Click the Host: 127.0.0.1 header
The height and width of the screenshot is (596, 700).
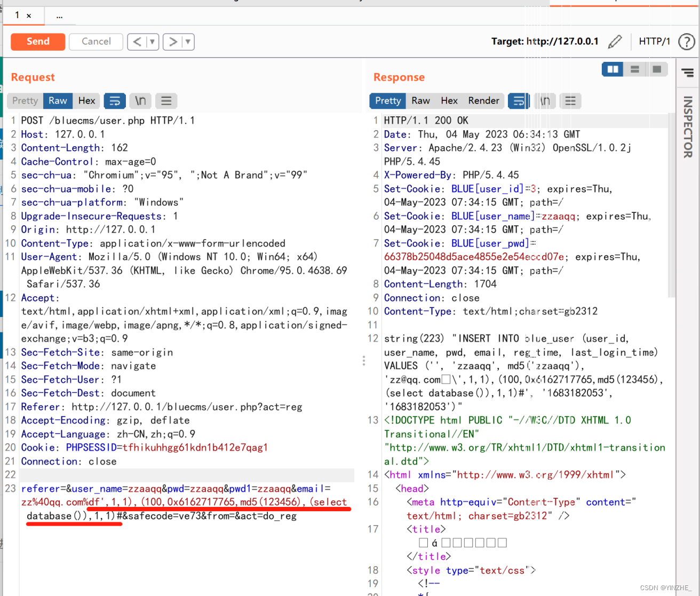pyautogui.click(x=63, y=134)
